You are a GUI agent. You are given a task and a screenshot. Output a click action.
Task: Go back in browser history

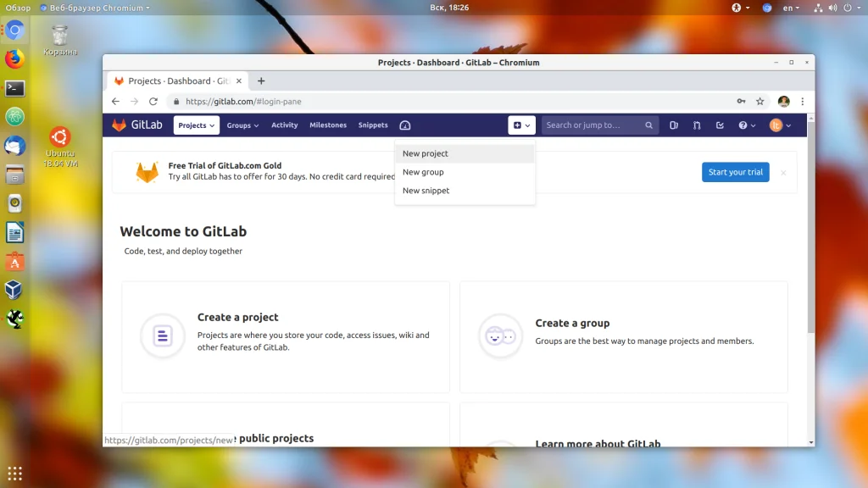coord(115,102)
